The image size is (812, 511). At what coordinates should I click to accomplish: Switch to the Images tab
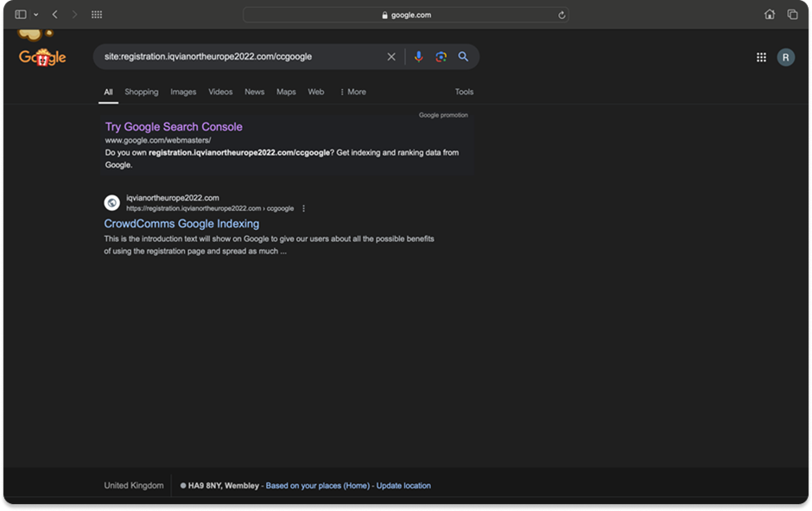point(183,92)
